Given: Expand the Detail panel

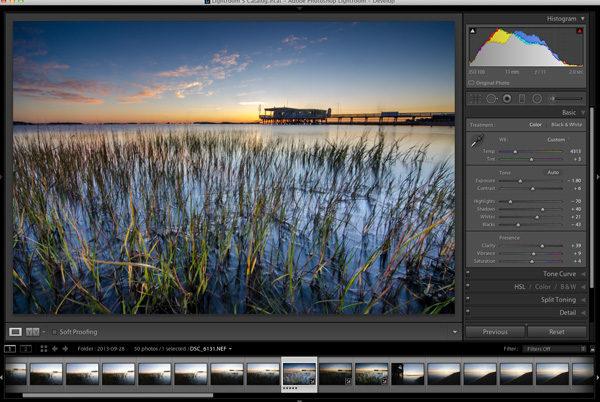Looking at the screenshot, I should [583, 313].
